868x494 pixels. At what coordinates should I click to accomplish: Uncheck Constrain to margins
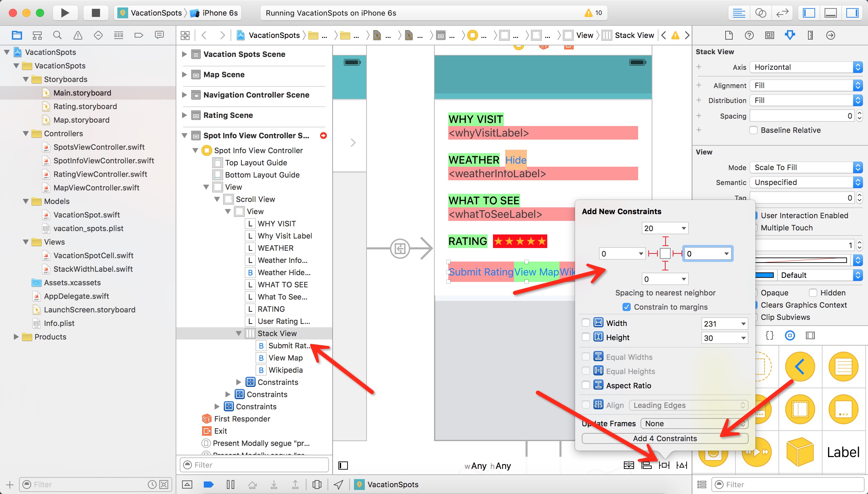point(627,307)
